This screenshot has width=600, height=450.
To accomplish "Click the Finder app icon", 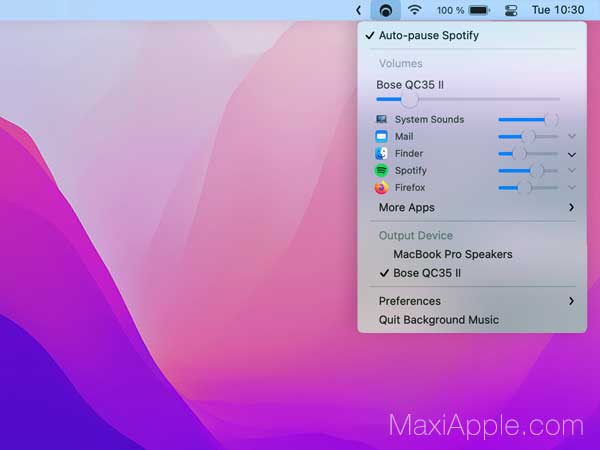I will pyautogui.click(x=381, y=153).
